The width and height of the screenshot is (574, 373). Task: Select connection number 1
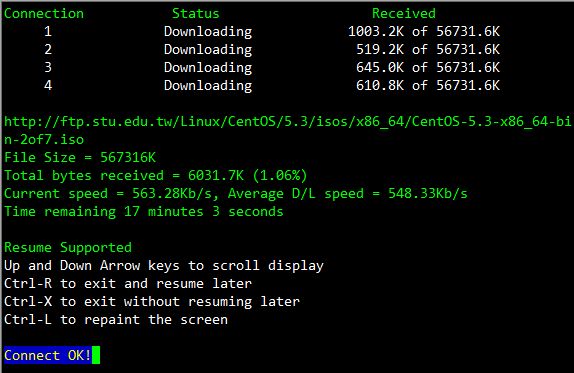(x=48, y=31)
